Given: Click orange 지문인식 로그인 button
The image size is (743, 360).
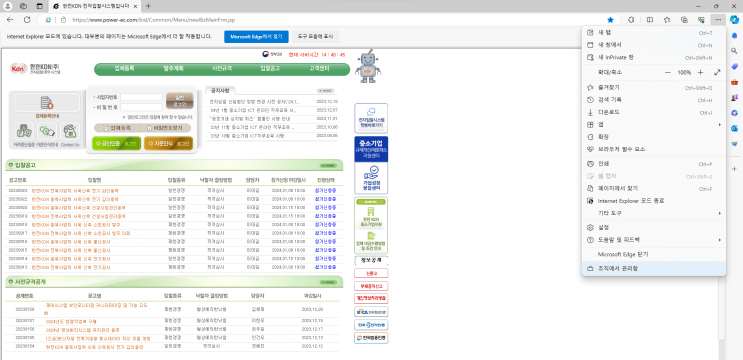Looking at the screenshot, I should pyautogui.click(x=168, y=143).
